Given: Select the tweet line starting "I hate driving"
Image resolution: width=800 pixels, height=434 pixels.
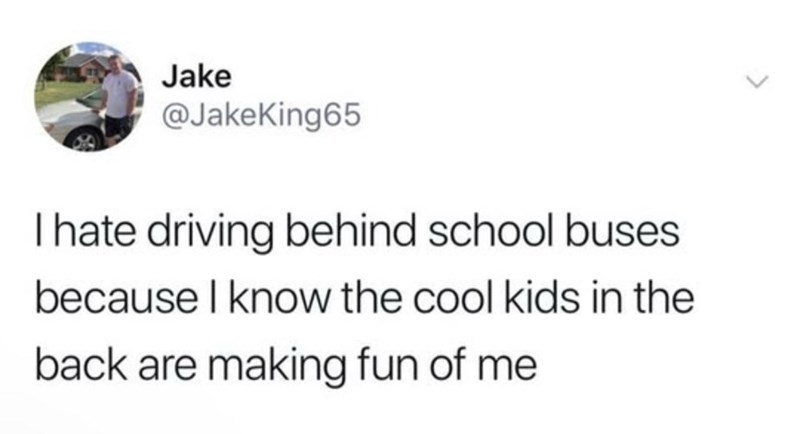Looking at the screenshot, I should pyautogui.click(x=357, y=234).
